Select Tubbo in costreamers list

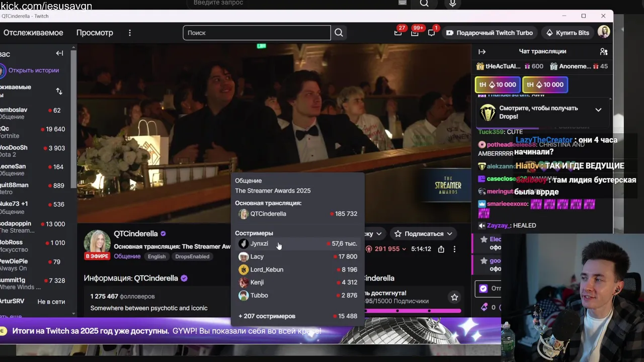(298, 295)
